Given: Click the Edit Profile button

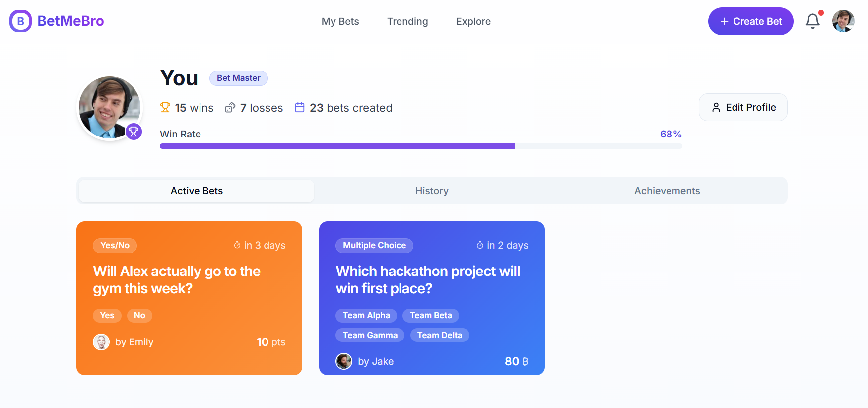Looking at the screenshot, I should tap(743, 107).
